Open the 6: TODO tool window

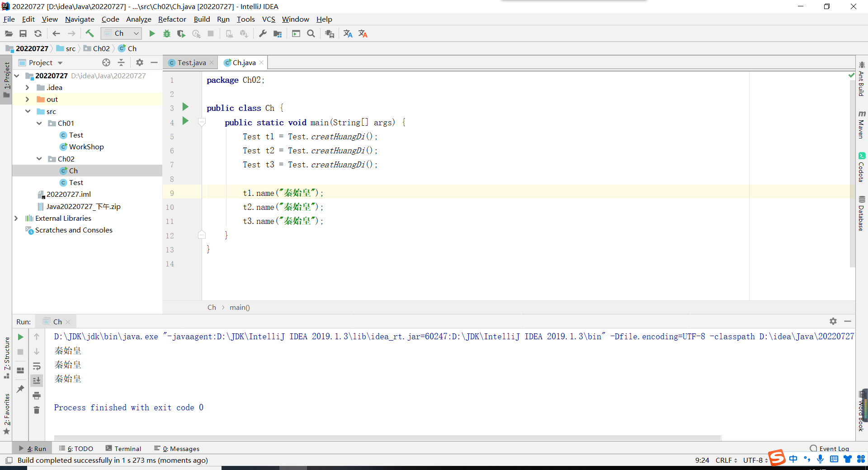[x=76, y=448]
